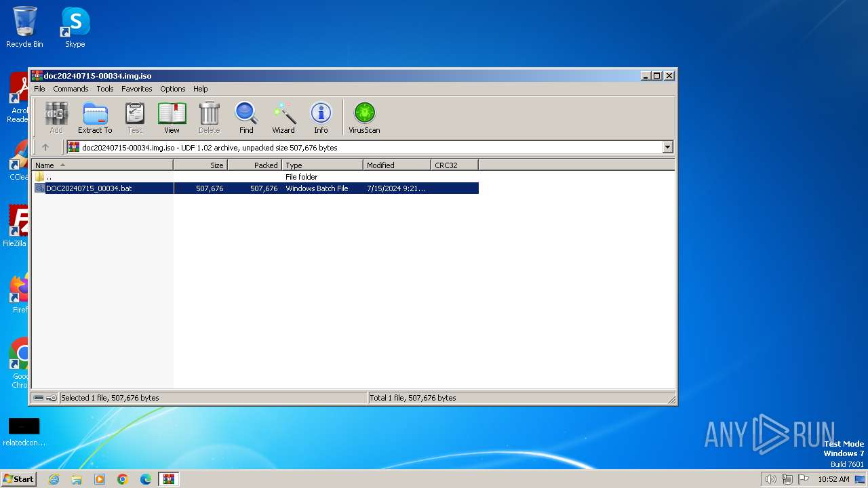868x488 pixels.
Task: Click the volume speaker tray icon
Action: click(x=770, y=479)
